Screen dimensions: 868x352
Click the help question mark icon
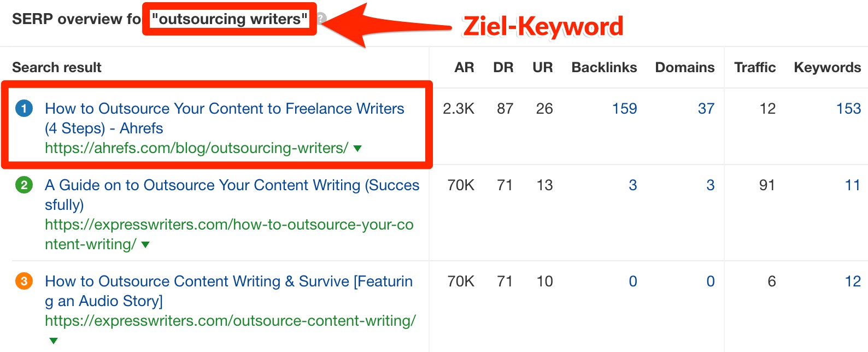(x=322, y=19)
